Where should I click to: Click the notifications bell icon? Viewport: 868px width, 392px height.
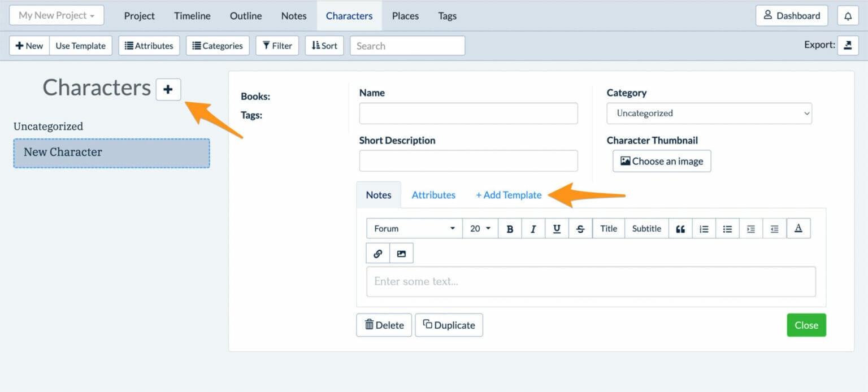(848, 16)
